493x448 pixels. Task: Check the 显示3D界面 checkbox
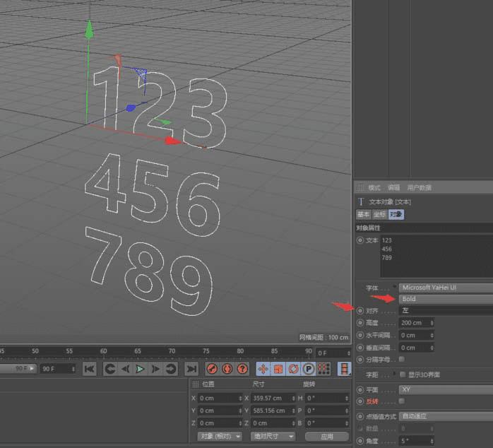[403, 374]
